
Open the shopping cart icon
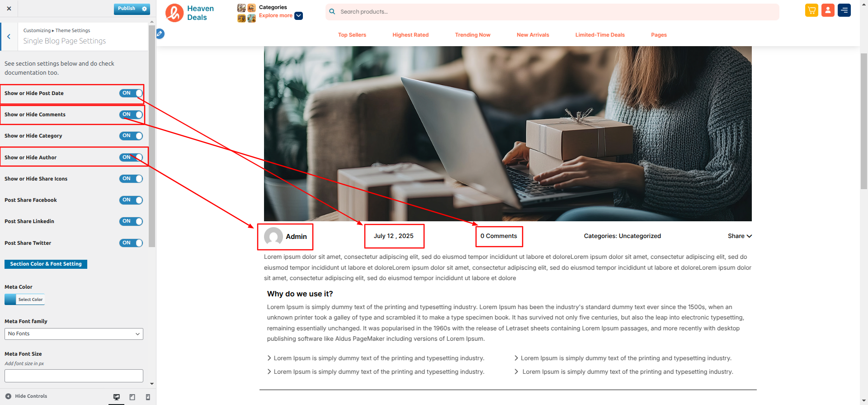[x=811, y=10]
